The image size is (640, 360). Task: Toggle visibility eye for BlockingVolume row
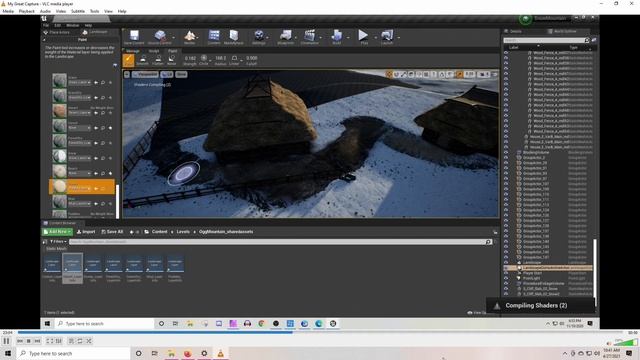point(506,152)
